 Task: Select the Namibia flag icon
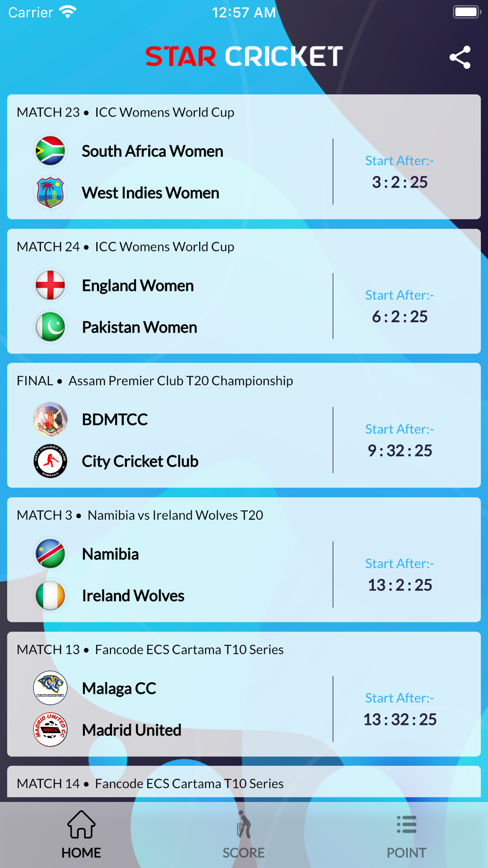click(x=50, y=554)
